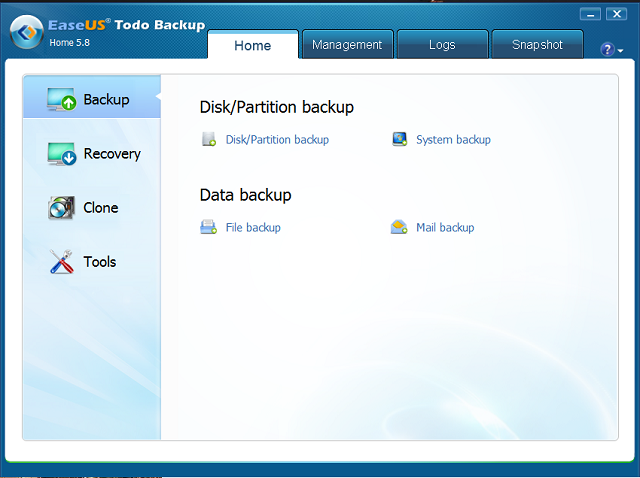Click the blue help question mark icon

[x=607, y=49]
